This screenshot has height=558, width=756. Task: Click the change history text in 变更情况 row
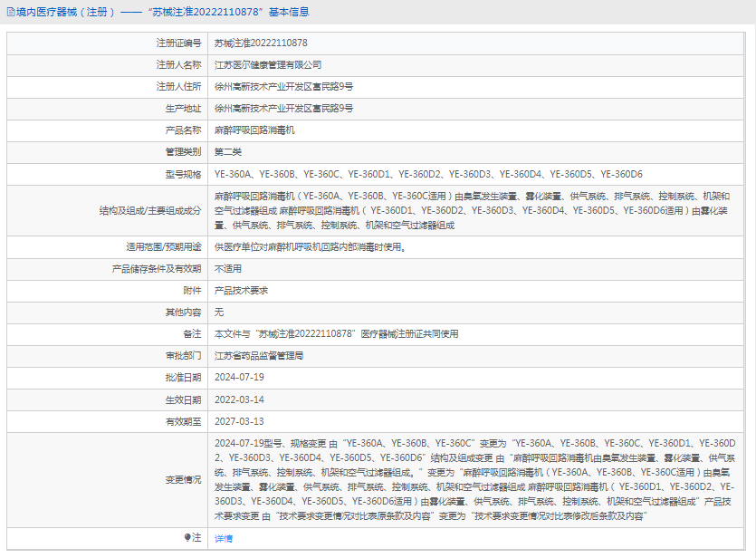point(475,480)
